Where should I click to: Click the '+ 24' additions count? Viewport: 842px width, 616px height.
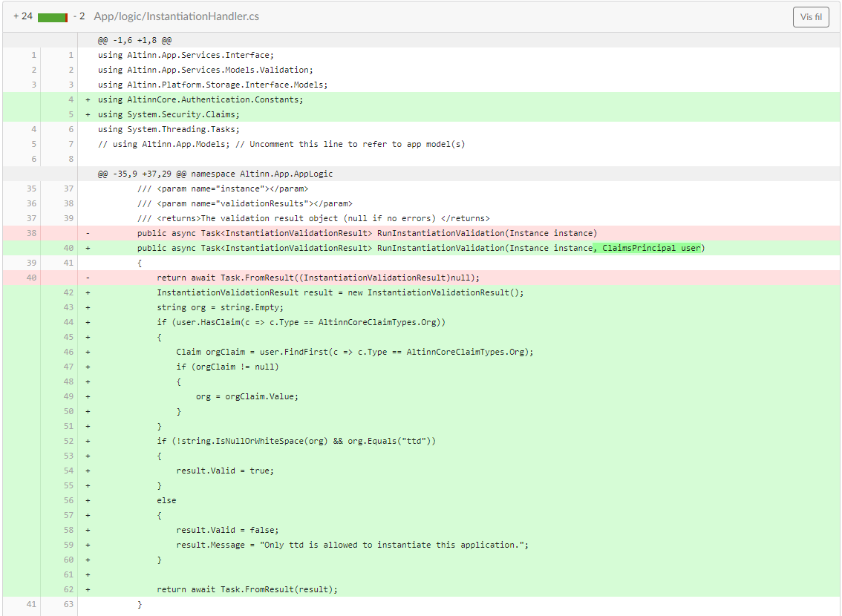23,16
